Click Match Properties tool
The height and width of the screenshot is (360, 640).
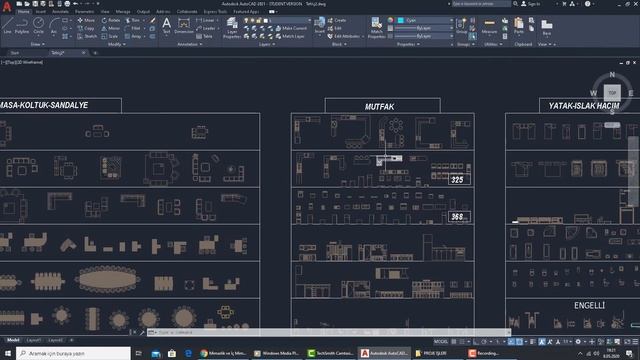pos(376,28)
